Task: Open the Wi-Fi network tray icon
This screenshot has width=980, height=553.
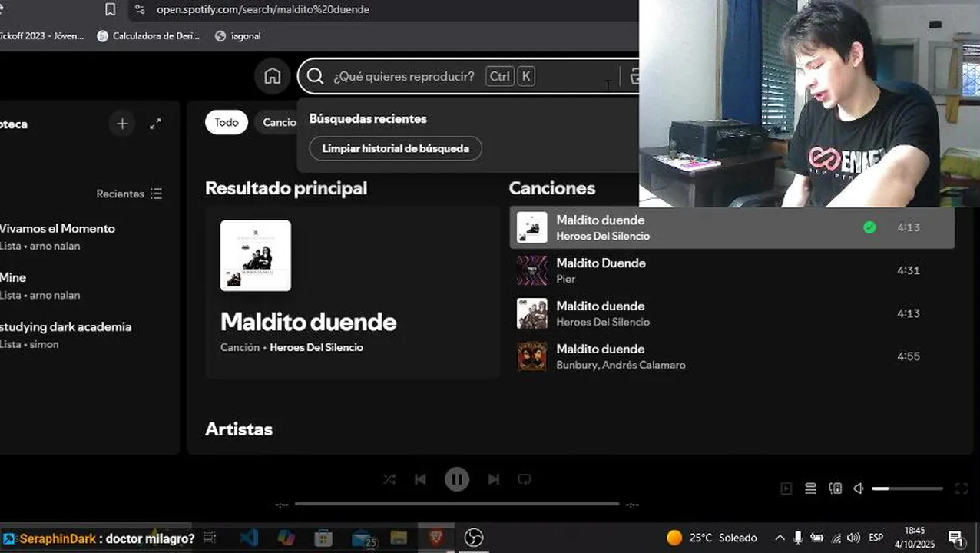Action: click(836, 538)
